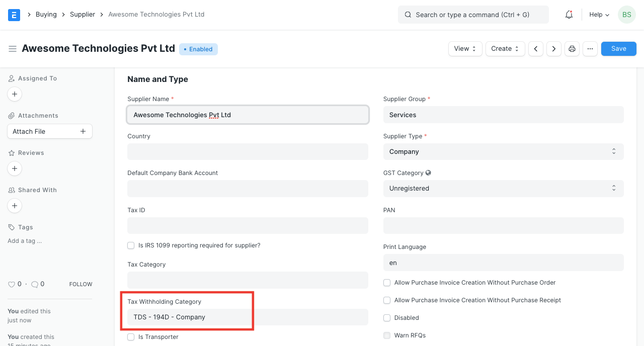Click the Tax Withholding Category field
The width and height of the screenshot is (644, 346).
[x=247, y=317]
